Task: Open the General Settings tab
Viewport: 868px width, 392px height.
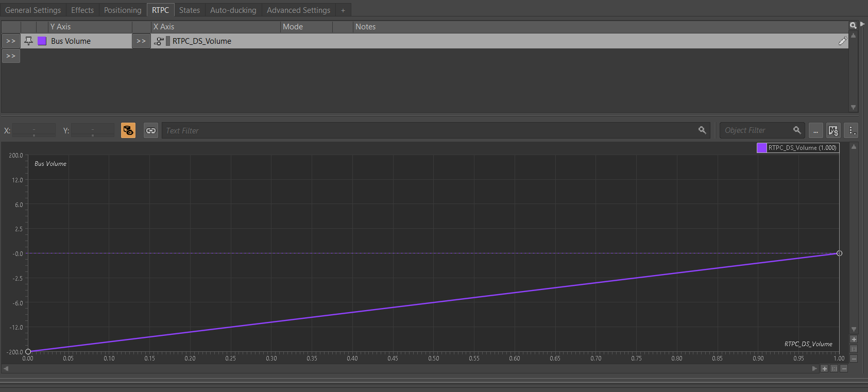Action: (33, 10)
